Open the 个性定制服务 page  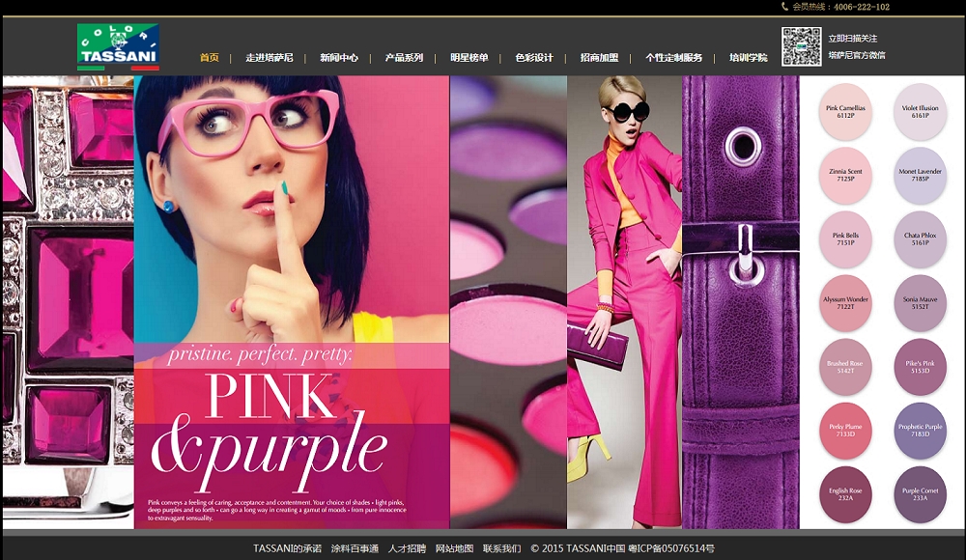click(674, 58)
